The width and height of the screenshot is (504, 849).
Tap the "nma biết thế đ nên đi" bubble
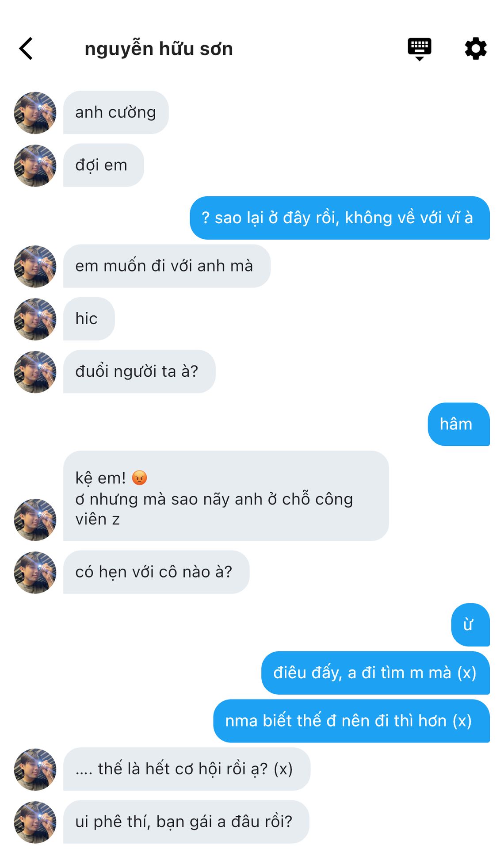click(x=351, y=721)
